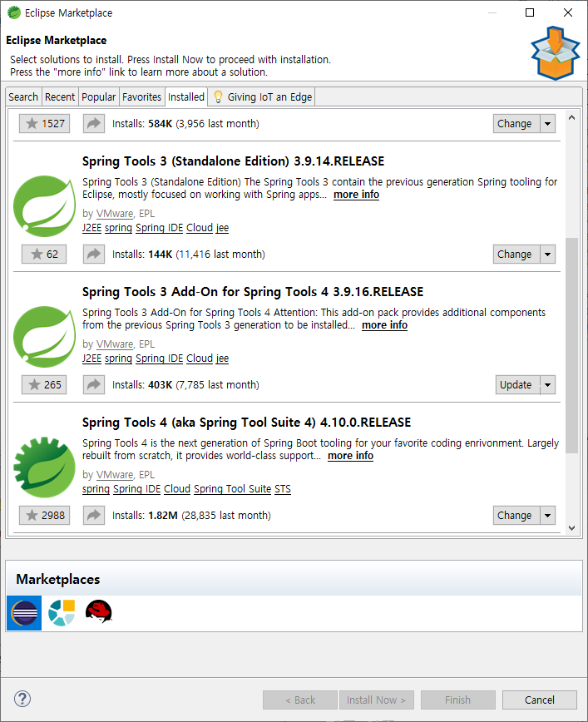Switch to the Recent tab
Image resolution: width=588 pixels, height=722 pixels.
pos(60,96)
